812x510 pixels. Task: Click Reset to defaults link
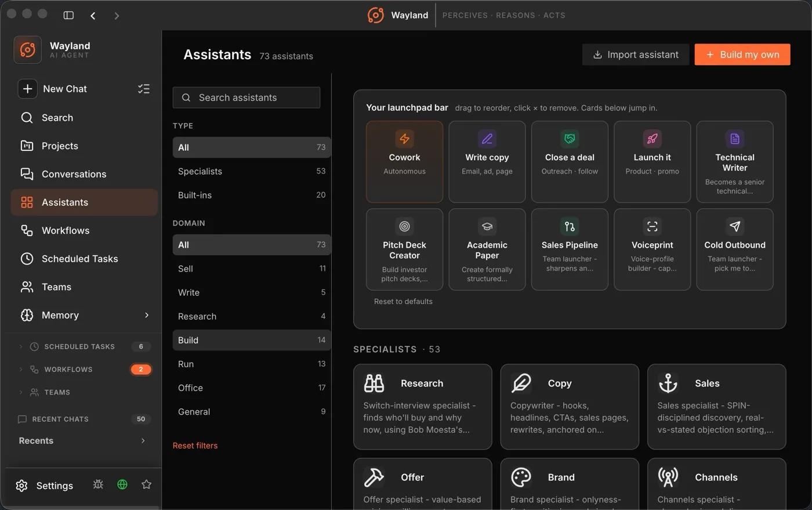pos(403,302)
